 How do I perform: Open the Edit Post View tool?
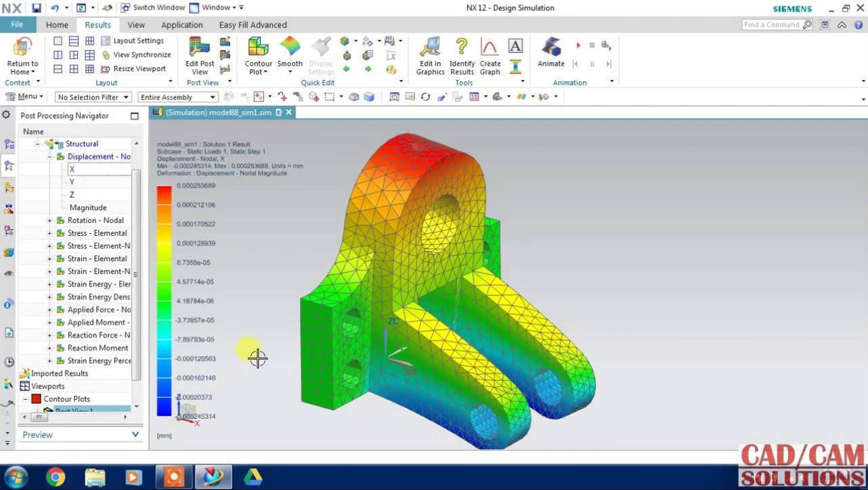pyautogui.click(x=200, y=47)
